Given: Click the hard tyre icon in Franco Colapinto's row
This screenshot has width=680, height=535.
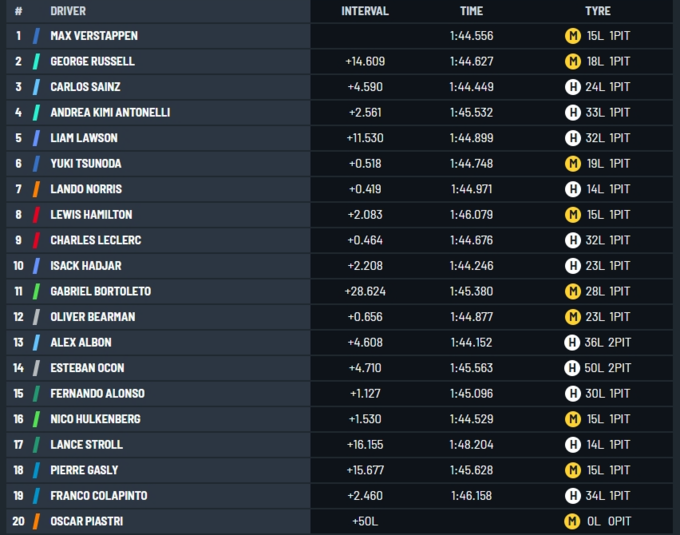Looking at the screenshot, I should (572, 495).
